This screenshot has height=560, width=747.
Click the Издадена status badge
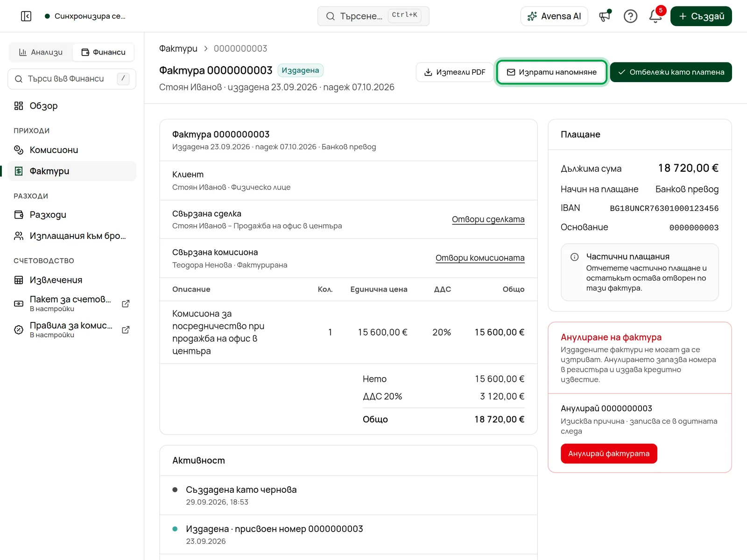coord(301,70)
